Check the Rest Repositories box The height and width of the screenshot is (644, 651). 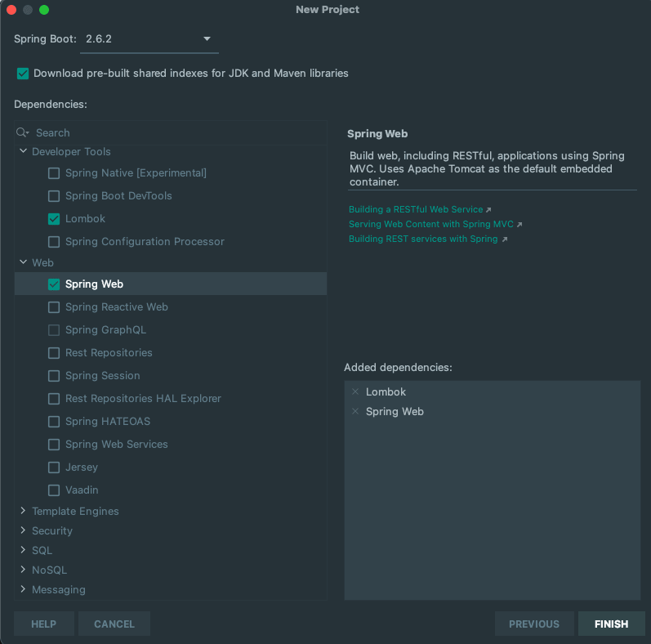(54, 353)
